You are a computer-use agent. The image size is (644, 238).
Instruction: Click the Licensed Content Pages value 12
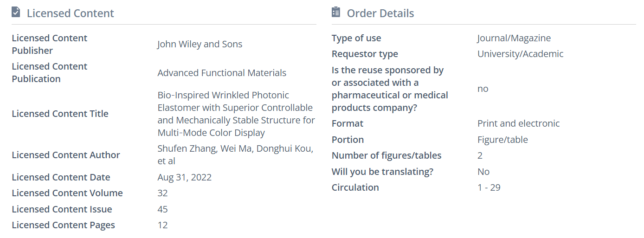click(x=162, y=225)
